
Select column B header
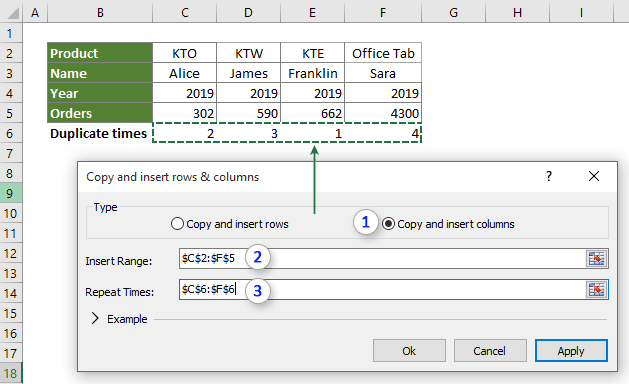tap(100, 12)
